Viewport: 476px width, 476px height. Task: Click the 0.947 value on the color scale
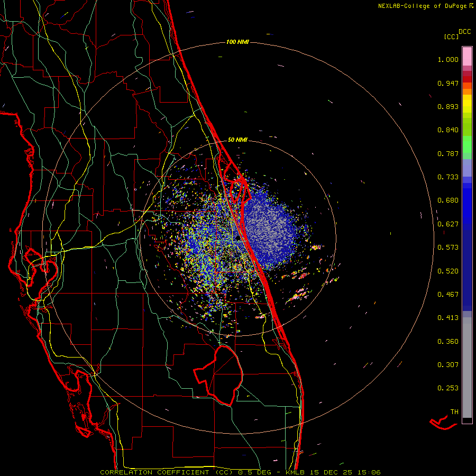(448, 83)
